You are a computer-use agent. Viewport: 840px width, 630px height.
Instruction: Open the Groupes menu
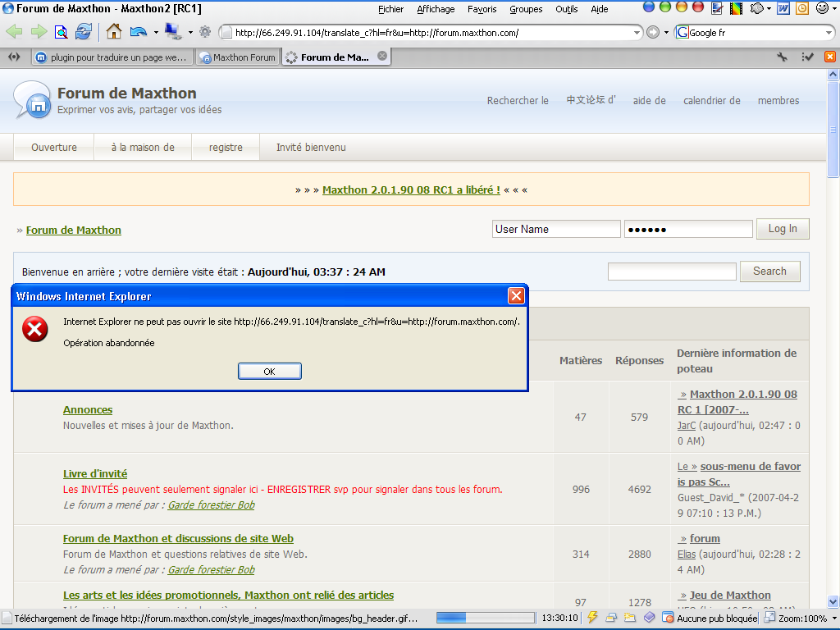click(x=526, y=9)
